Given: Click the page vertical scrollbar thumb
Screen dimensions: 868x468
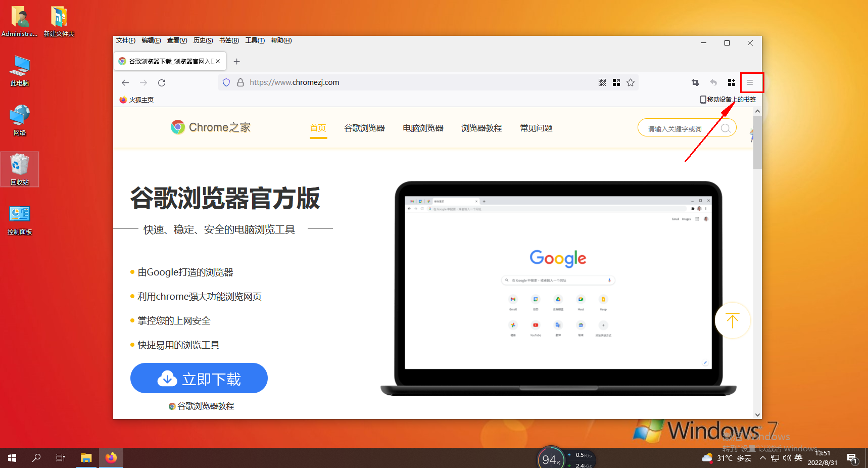Looking at the screenshot, I should (x=757, y=143).
